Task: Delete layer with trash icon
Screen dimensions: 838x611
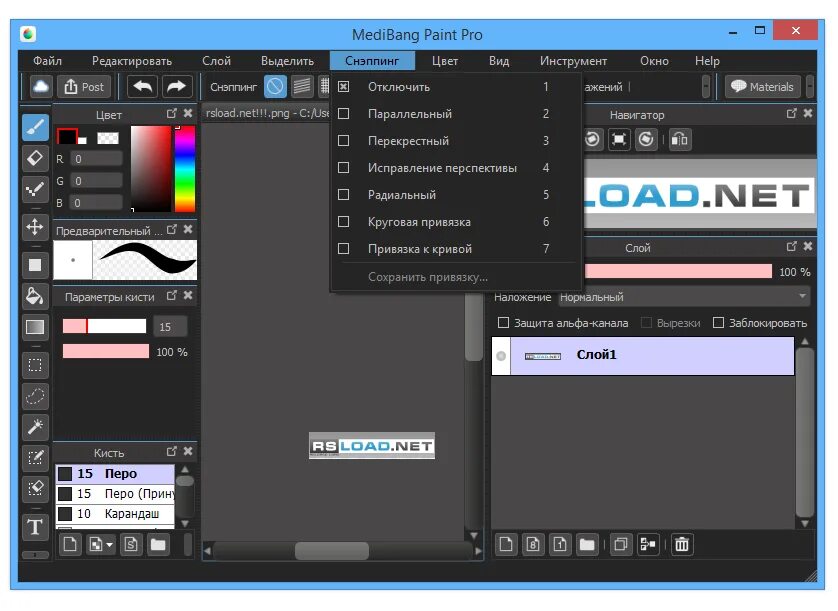Action: pyautogui.click(x=682, y=545)
